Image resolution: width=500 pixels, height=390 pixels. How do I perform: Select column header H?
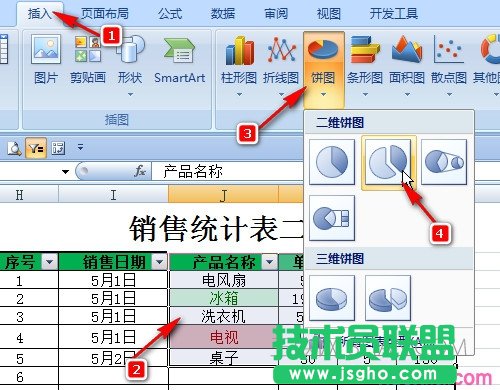click(29, 195)
